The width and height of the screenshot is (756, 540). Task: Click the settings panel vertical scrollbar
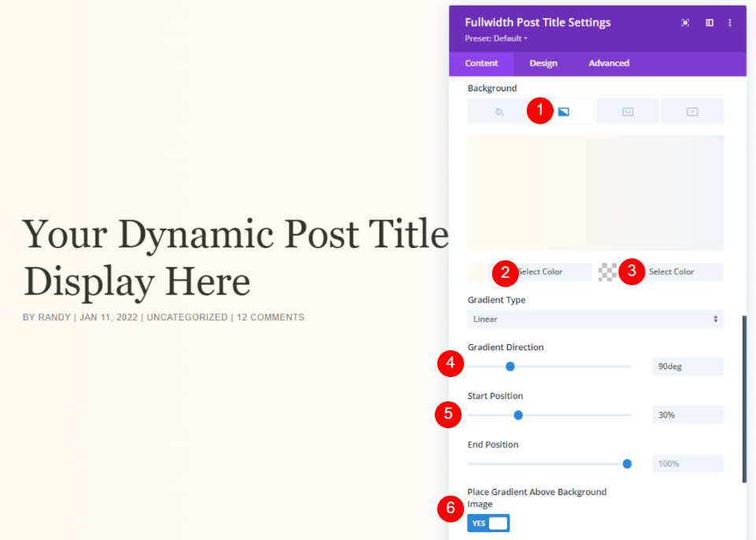click(744, 399)
